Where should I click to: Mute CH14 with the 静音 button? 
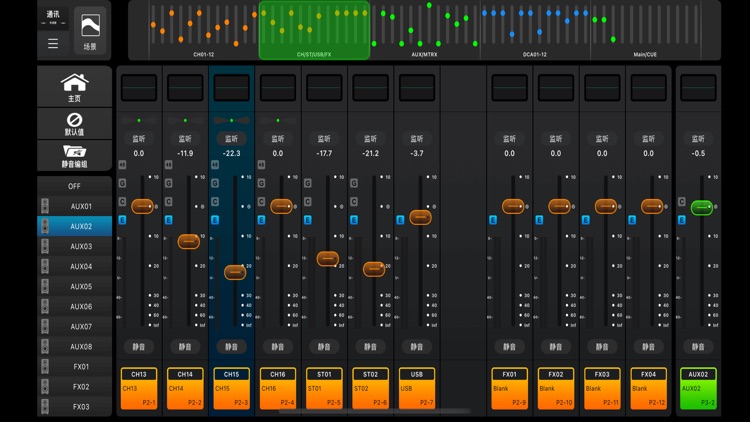185,346
